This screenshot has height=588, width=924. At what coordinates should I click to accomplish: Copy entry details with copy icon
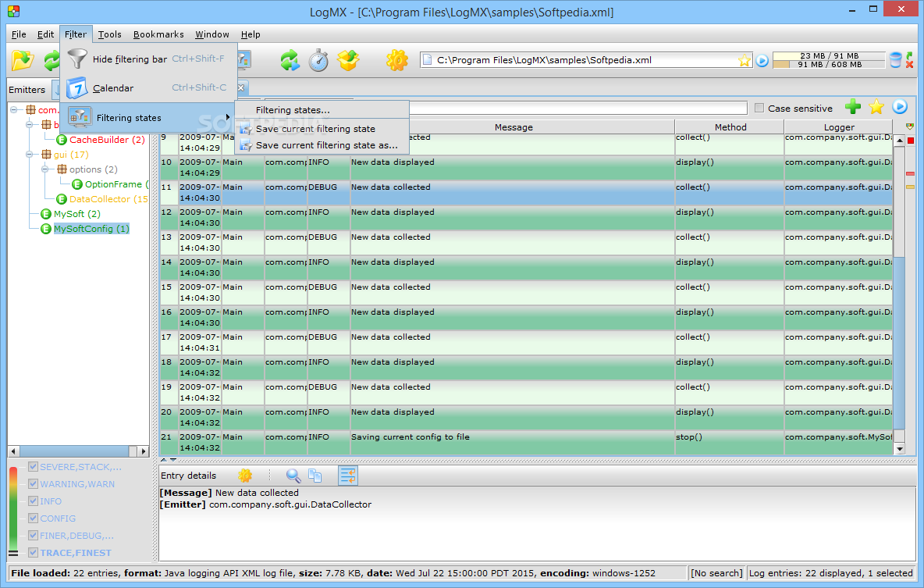315,476
